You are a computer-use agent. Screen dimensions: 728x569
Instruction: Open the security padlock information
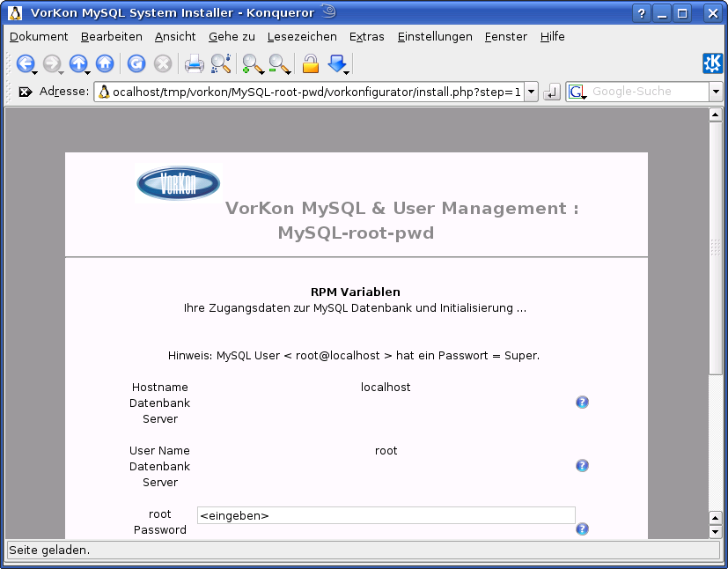point(310,63)
